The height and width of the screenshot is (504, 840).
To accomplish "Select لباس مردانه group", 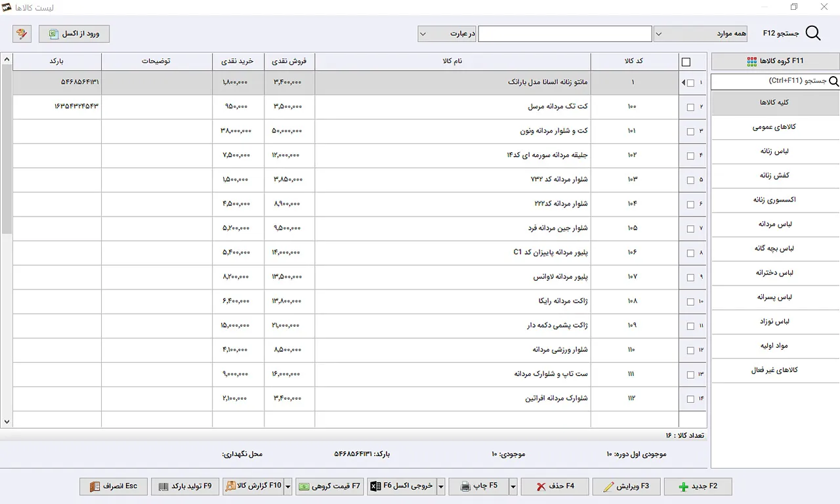I will tap(775, 224).
